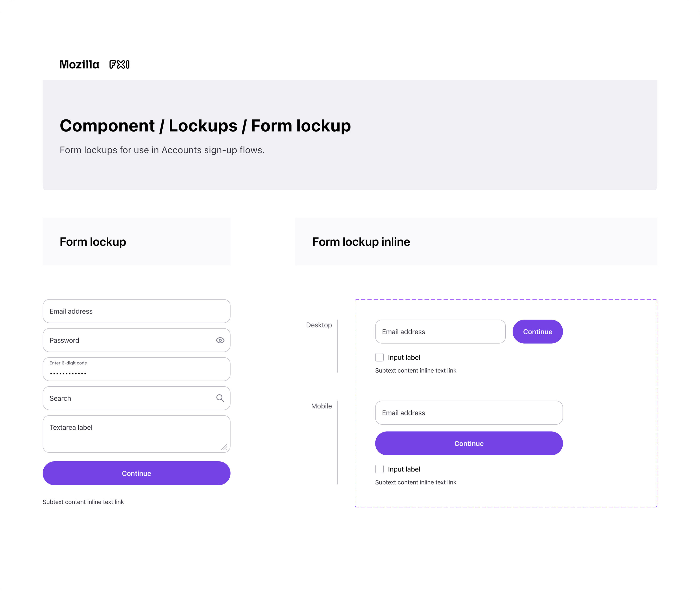This screenshot has width=700, height=600.
Task: Toggle password visibility eye icon
Action: [x=220, y=340]
